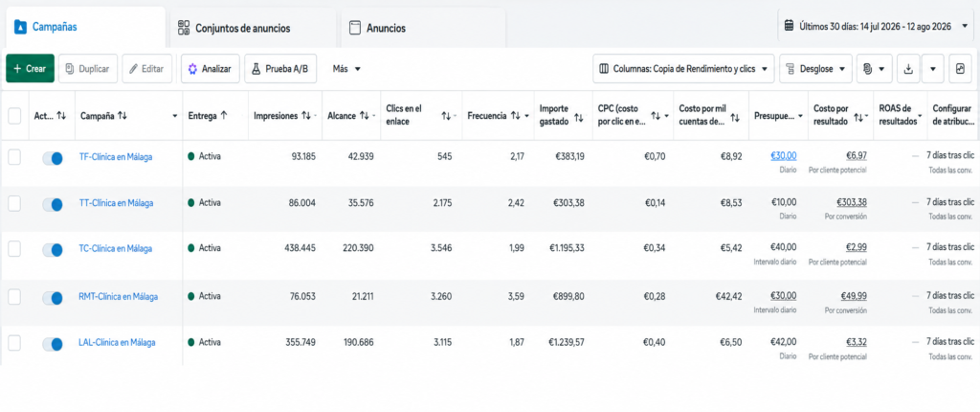The height and width of the screenshot is (412, 980).
Task: Toggle off TF-Clínica en Málaga campaign
Action: coord(53,158)
